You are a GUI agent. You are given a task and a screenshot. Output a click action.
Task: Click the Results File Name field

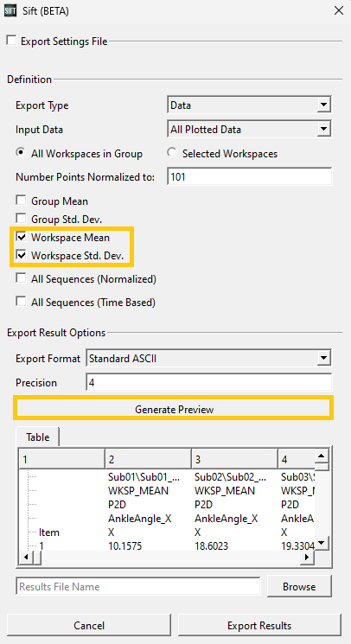[x=138, y=586]
